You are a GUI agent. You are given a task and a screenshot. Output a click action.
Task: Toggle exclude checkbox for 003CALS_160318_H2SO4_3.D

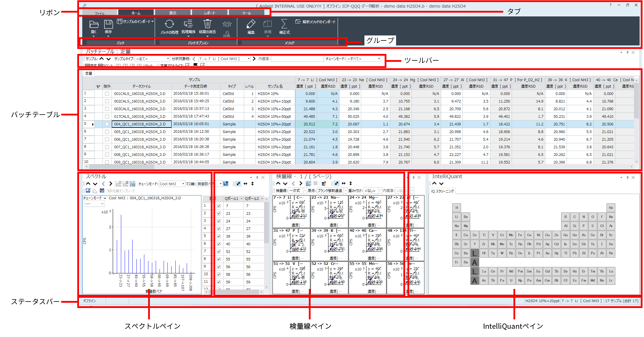point(107,109)
